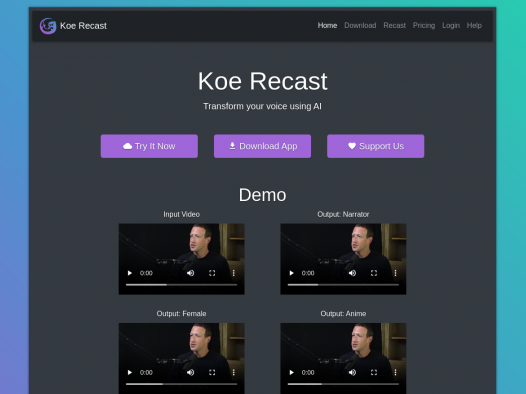The image size is (526, 394).
Task: Enter fullscreen on Output: Narrator video
Action: click(x=374, y=273)
